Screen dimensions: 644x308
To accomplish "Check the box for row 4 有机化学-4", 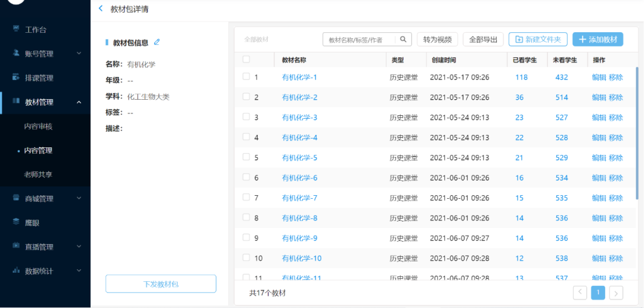I will pyautogui.click(x=246, y=137).
